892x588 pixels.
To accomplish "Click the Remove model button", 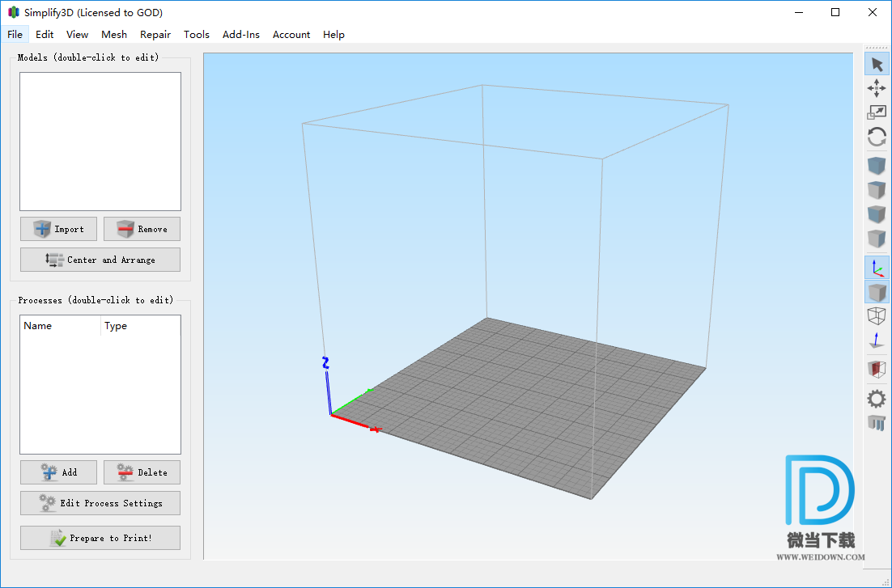I will tap(142, 229).
